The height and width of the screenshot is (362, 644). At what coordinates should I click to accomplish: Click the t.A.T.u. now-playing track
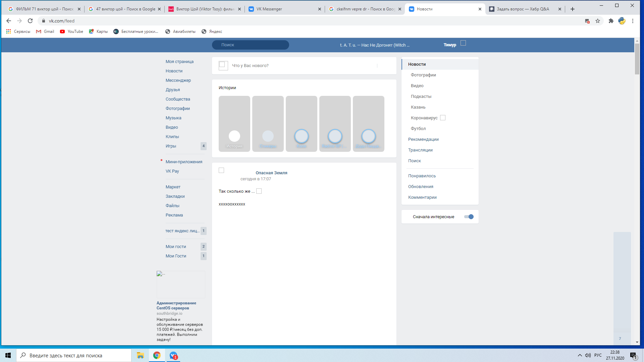(x=375, y=45)
